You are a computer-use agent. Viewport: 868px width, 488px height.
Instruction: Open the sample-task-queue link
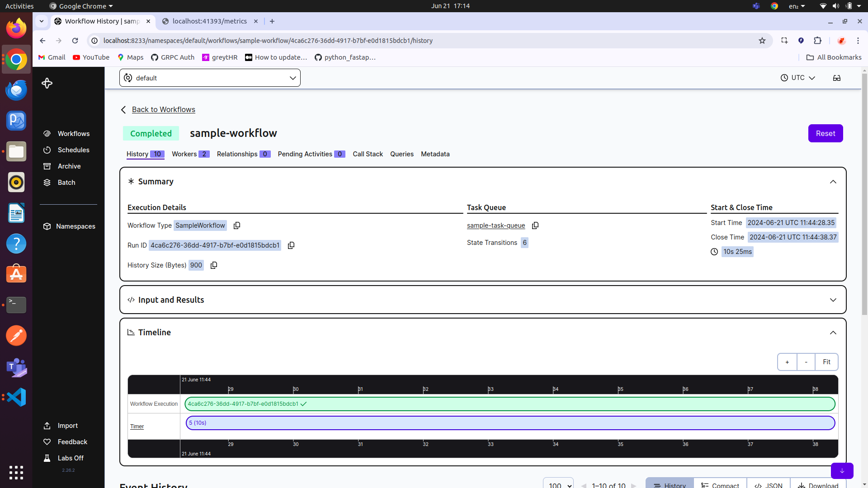pos(496,225)
